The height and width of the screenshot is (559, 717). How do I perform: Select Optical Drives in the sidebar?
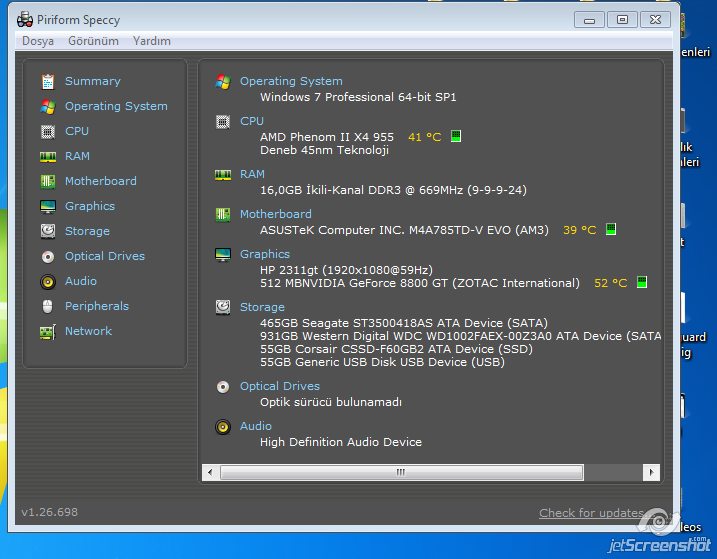pyautogui.click(x=105, y=257)
